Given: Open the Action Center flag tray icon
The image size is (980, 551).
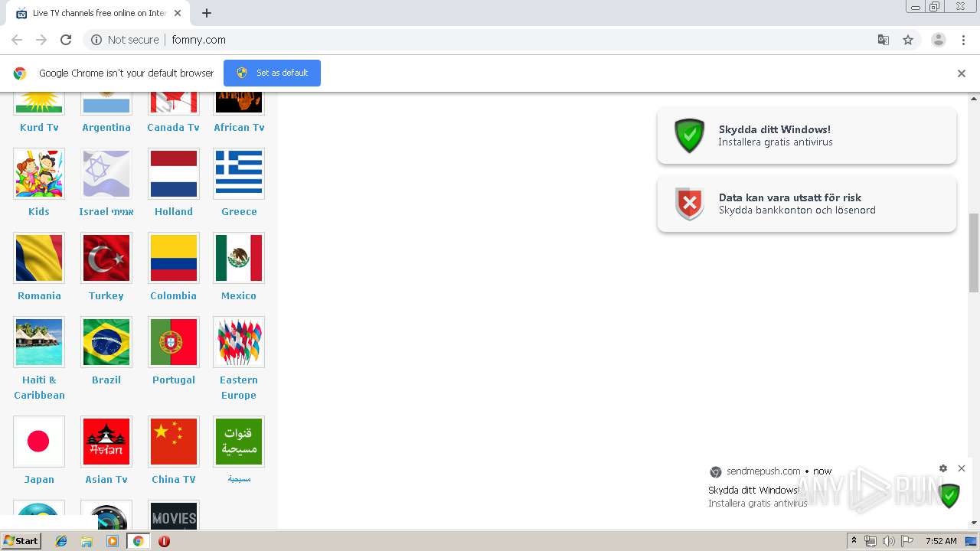Looking at the screenshot, I should 907,541.
